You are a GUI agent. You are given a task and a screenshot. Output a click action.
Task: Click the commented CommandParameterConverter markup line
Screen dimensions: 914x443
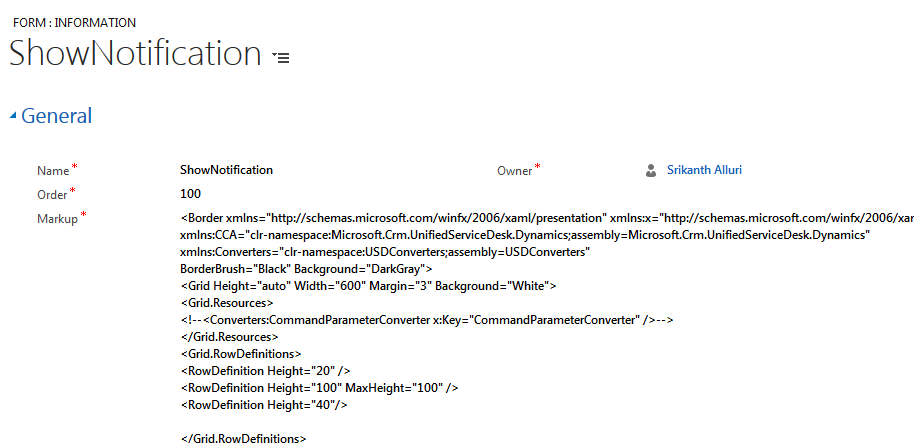click(x=427, y=320)
